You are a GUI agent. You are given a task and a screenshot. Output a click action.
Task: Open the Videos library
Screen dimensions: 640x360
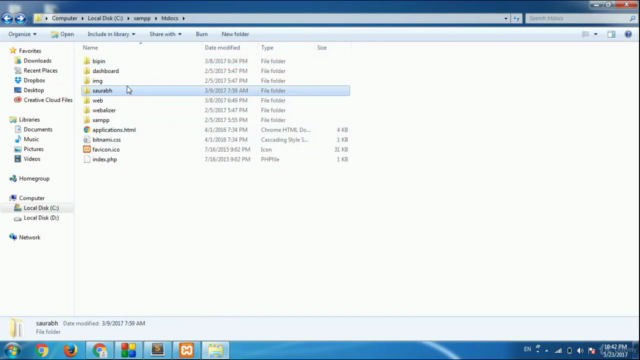point(32,159)
